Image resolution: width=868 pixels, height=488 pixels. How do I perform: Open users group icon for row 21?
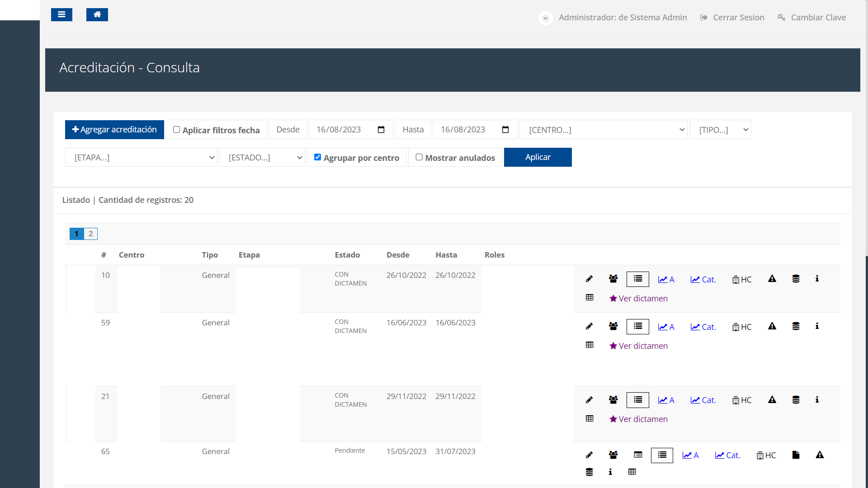pyautogui.click(x=613, y=400)
